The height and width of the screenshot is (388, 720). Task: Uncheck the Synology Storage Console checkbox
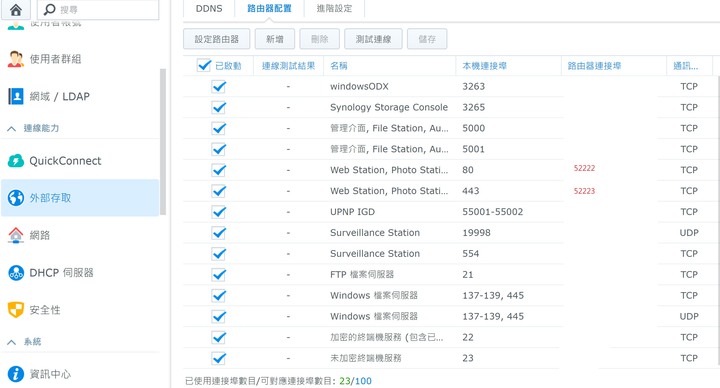pos(219,107)
